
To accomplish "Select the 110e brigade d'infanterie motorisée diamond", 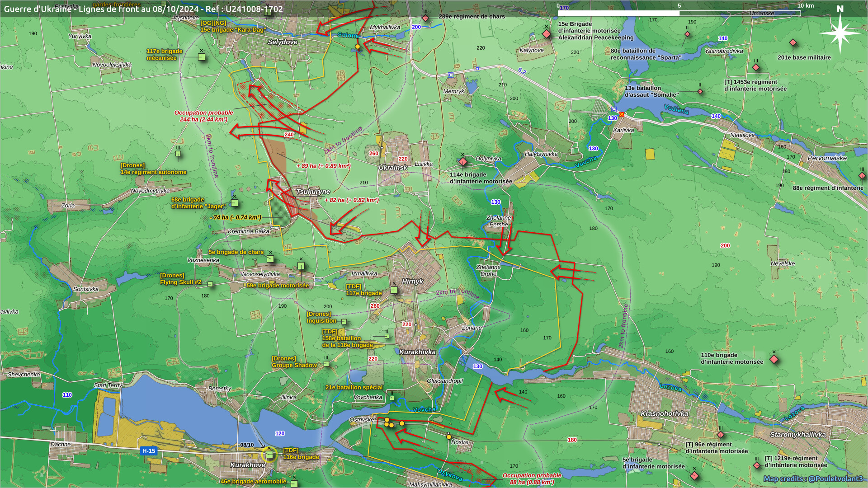I will (774, 360).
